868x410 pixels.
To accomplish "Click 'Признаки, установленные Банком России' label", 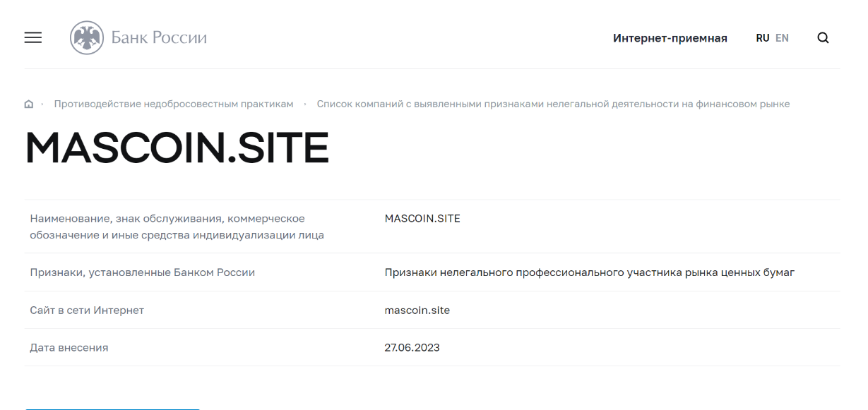I will pyautogui.click(x=142, y=272).
